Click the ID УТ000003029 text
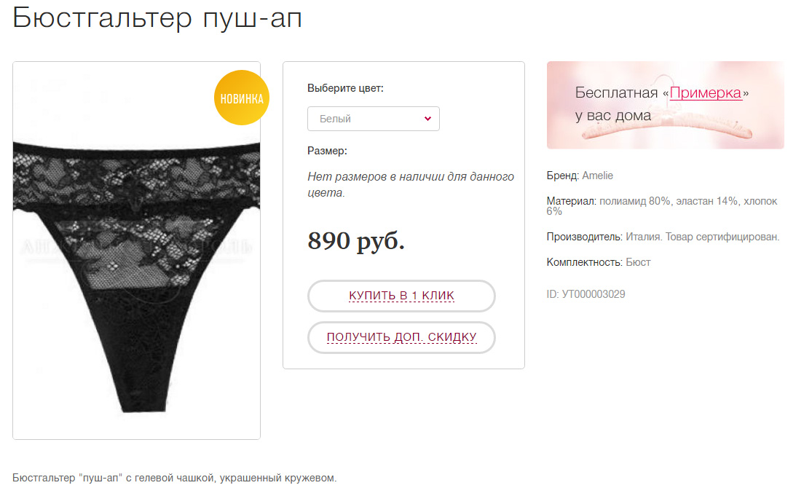This screenshot has width=812, height=504. [x=586, y=294]
